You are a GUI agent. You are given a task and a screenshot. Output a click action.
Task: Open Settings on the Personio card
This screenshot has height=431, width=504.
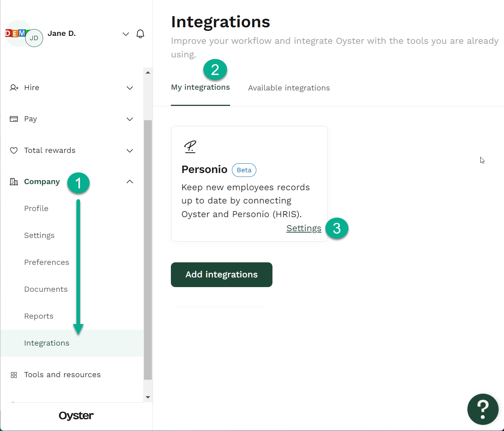click(x=304, y=228)
